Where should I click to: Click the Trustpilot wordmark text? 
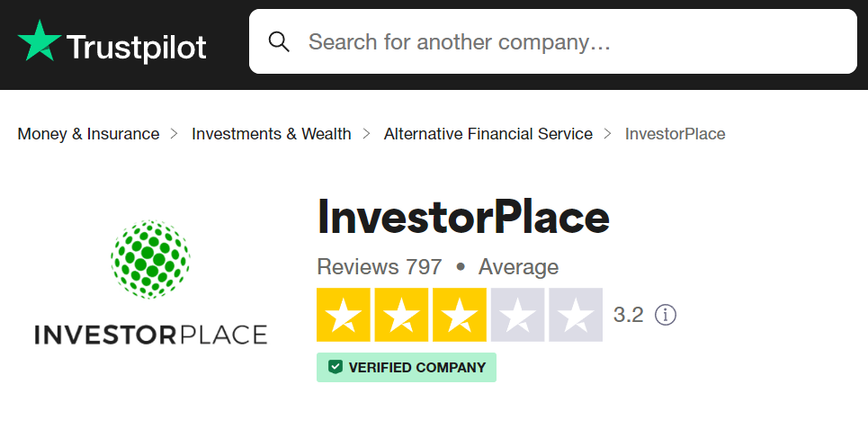(x=136, y=47)
